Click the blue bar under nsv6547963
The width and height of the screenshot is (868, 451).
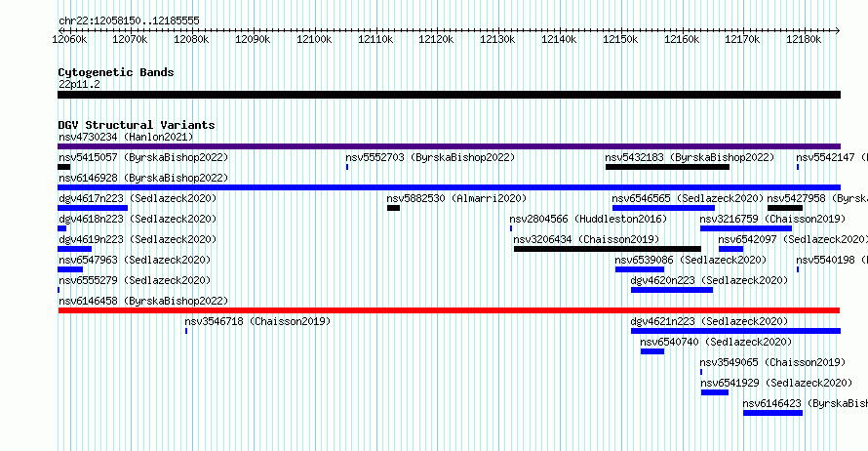pos(70,269)
